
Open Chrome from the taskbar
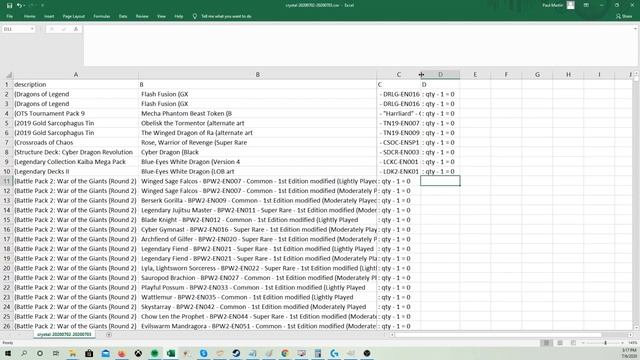click(285, 353)
